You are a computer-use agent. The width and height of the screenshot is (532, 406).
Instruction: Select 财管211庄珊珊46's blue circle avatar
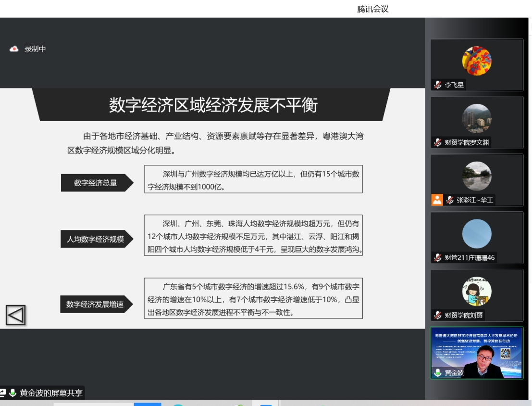pos(477,234)
